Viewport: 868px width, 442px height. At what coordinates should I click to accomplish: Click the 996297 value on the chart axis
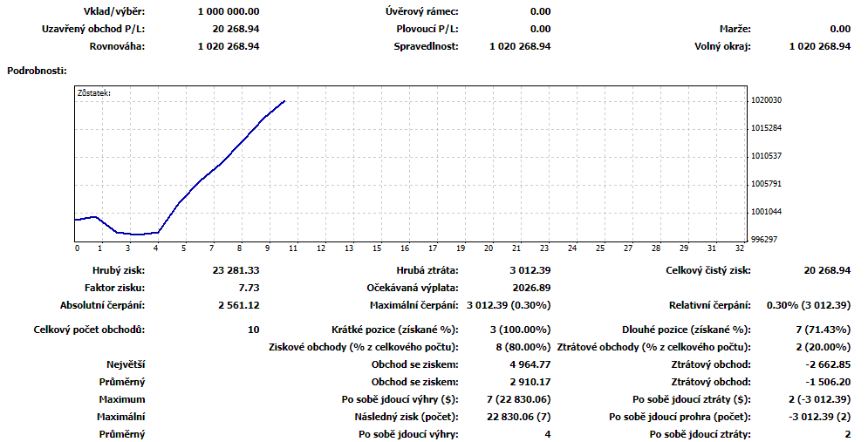(766, 239)
